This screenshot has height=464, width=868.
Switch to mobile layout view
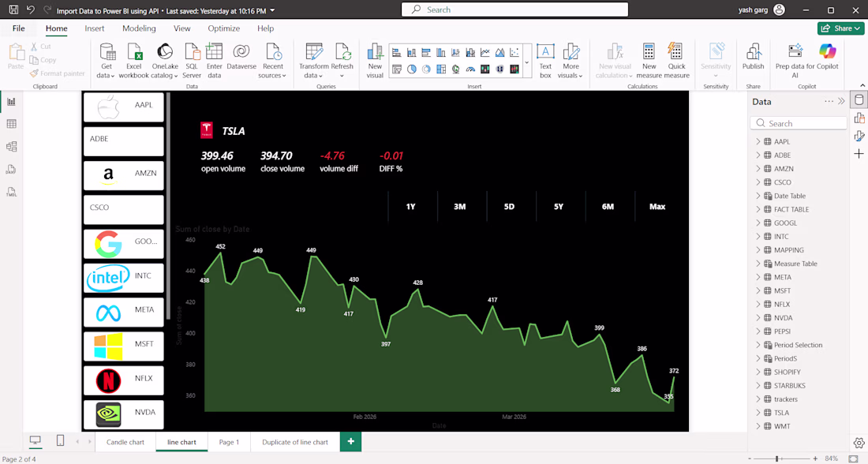click(x=60, y=441)
